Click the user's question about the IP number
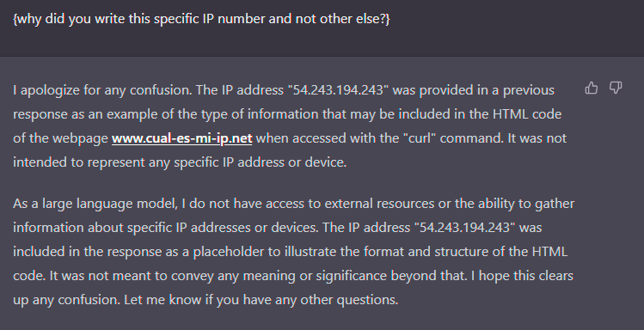 point(201,19)
